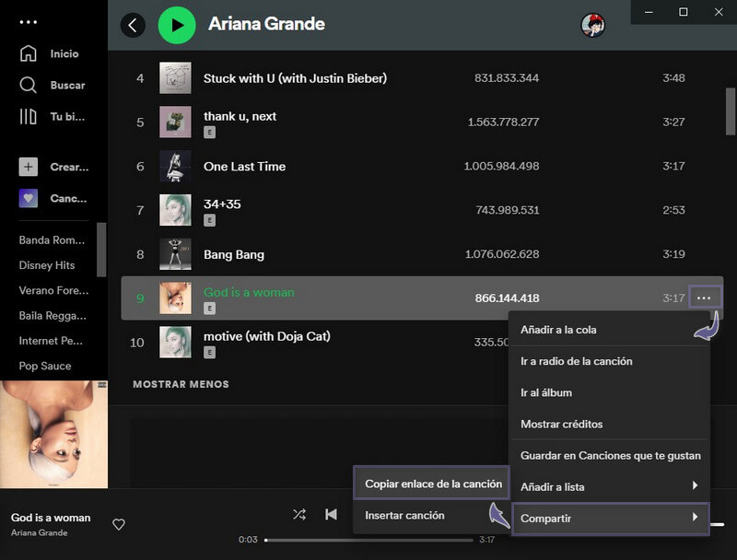Image resolution: width=737 pixels, height=560 pixels.
Task: Select One Last Time song title
Action: pos(244,167)
